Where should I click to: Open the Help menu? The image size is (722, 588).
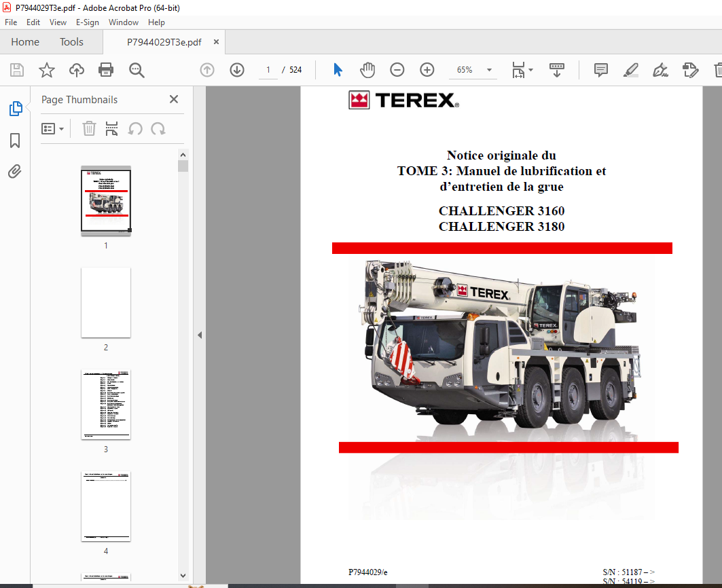tap(156, 22)
